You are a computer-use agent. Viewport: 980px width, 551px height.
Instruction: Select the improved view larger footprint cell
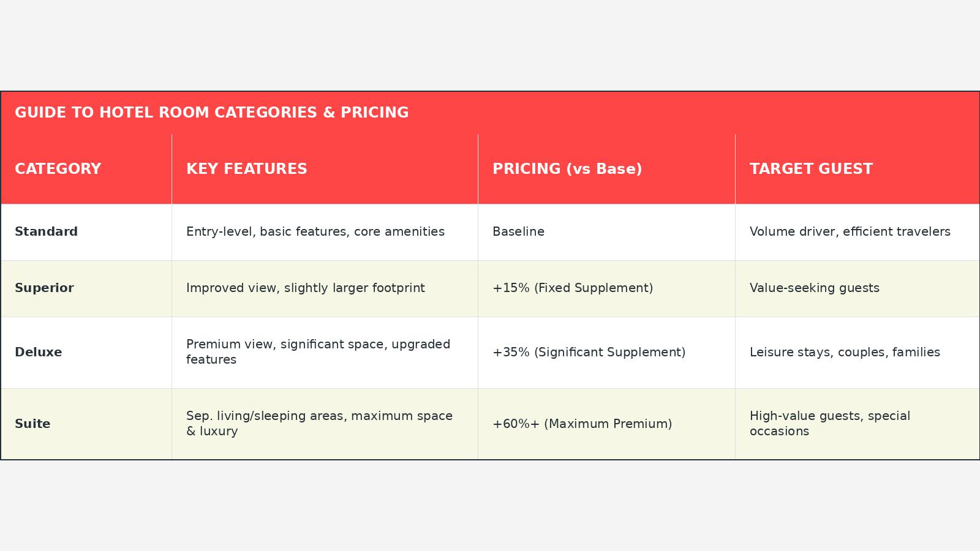(x=325, y=288)
